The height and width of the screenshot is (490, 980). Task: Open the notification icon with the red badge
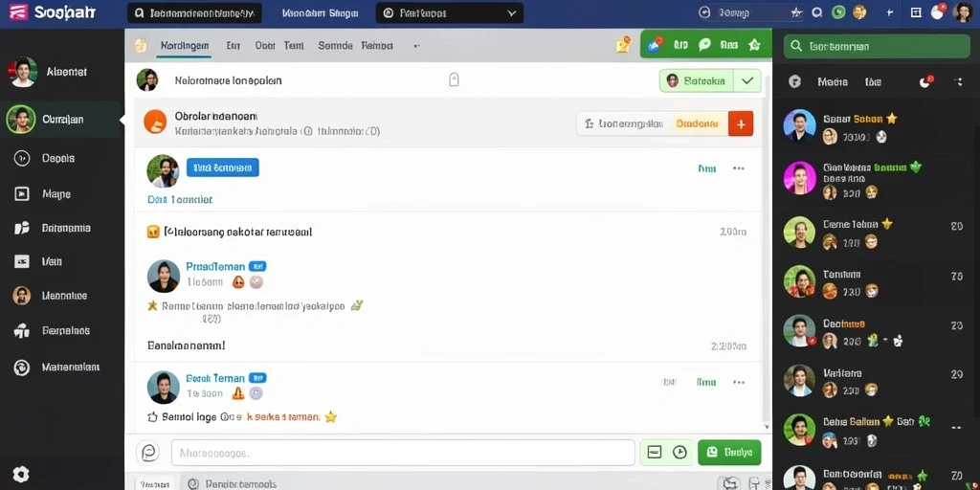[x=938, y=11]
